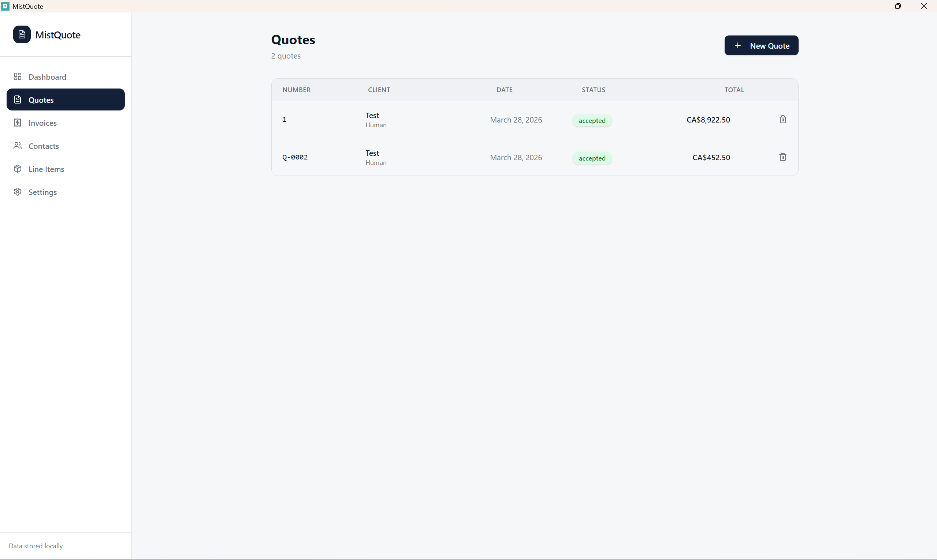
Task: Click accepted status badge on quote 1
Action: 592,120
